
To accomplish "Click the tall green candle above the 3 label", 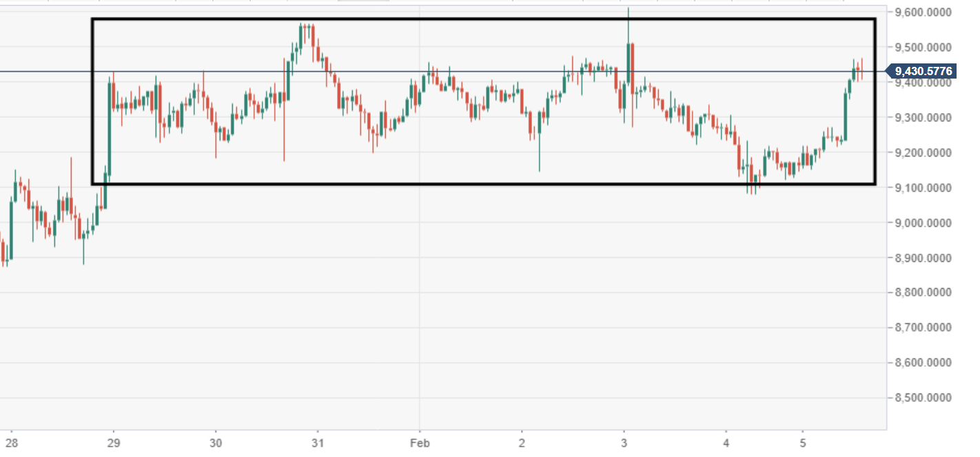I will 628,63.
